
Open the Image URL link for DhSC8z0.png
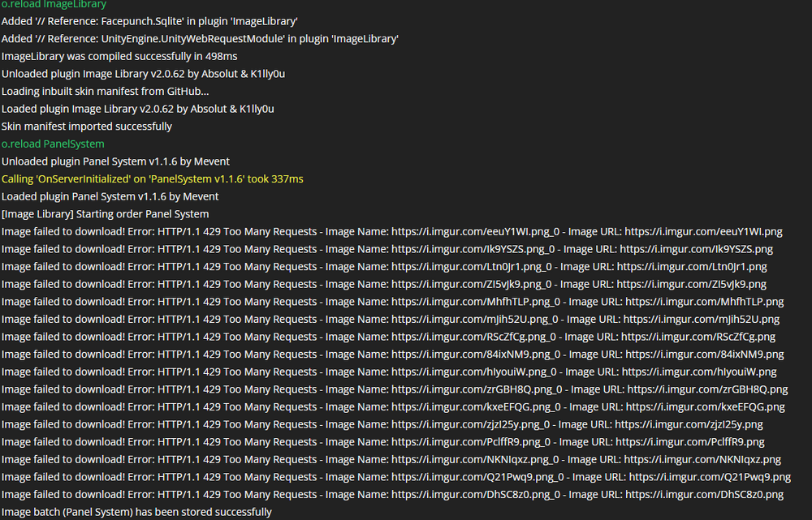tap(703, 495)
